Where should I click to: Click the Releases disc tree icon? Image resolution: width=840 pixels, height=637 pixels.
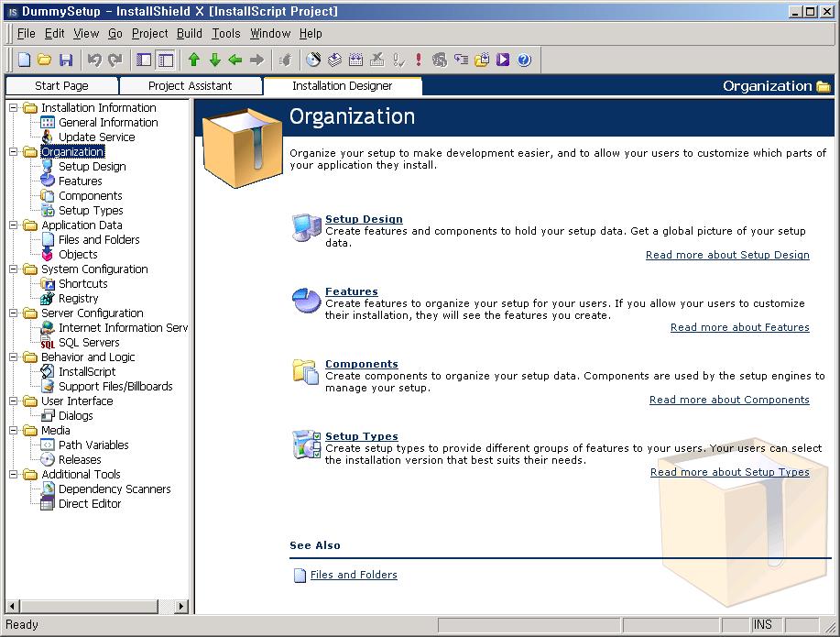point(48,459)
